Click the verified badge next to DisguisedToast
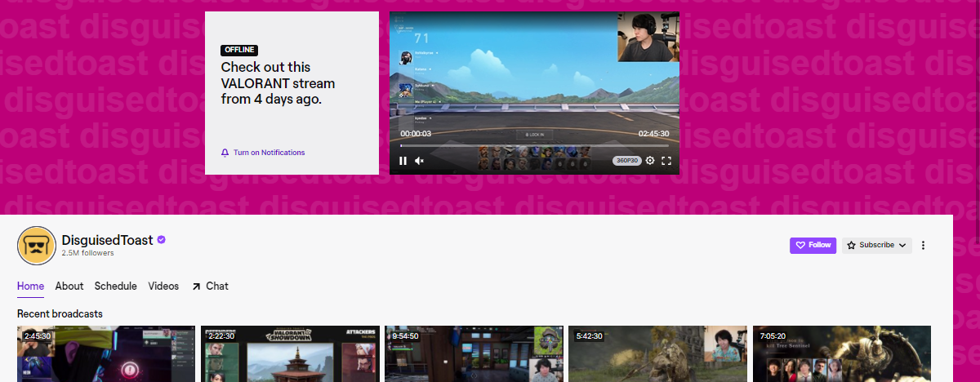 pyautogui.click(x=162, y=240)
